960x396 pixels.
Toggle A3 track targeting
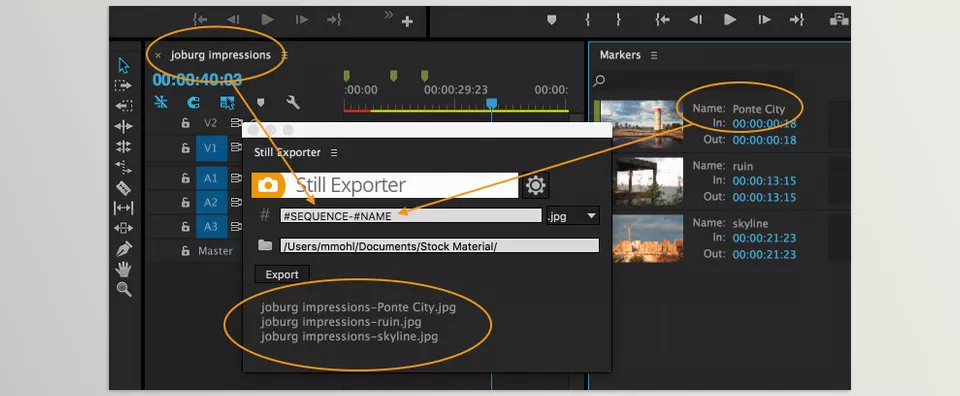tap(211, 227)
